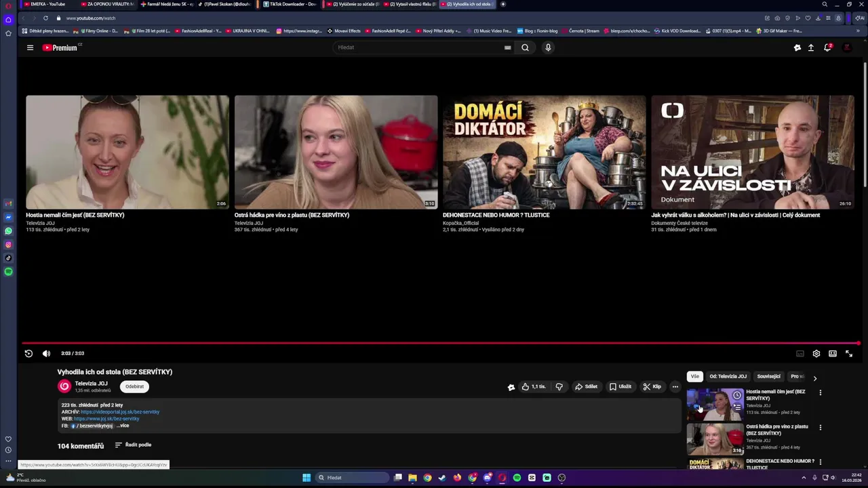
Task: Open the Windows Start menu
Action: click(x=307, y=478)
